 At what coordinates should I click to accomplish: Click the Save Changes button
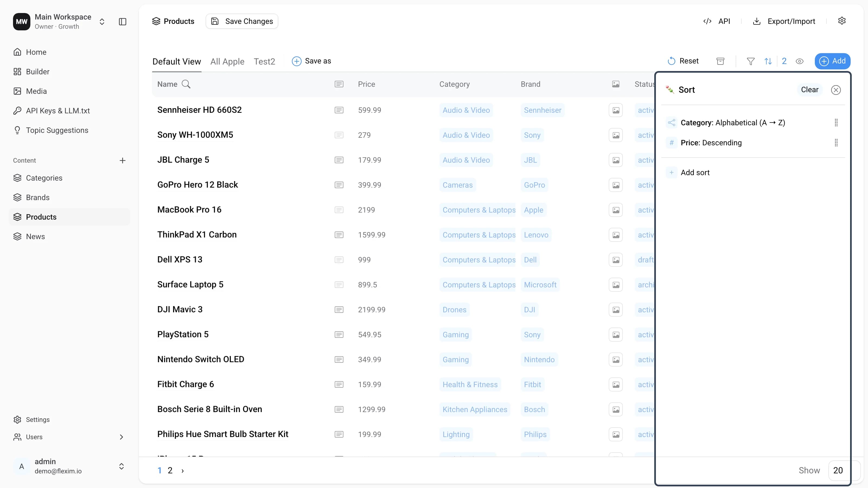coord(242,21)
